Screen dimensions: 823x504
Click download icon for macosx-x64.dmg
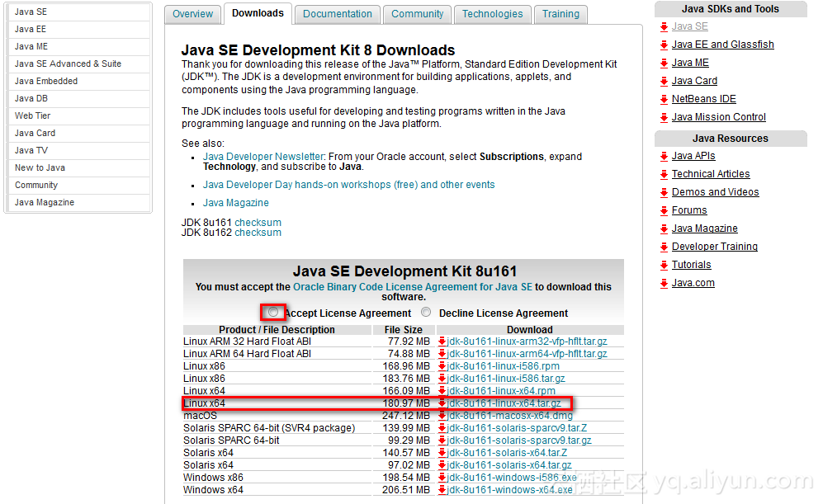coord(442,416)
